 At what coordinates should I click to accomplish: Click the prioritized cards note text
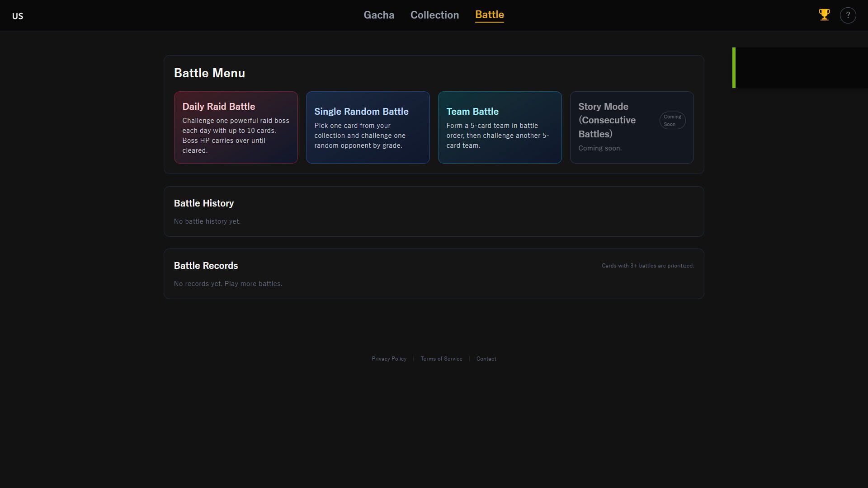pos(647,266)
